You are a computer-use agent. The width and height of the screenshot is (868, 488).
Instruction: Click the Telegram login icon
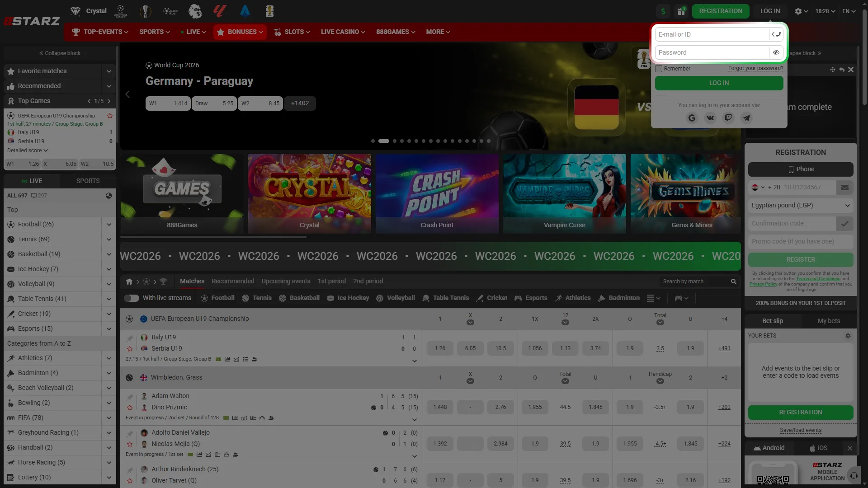pos(746,118)
